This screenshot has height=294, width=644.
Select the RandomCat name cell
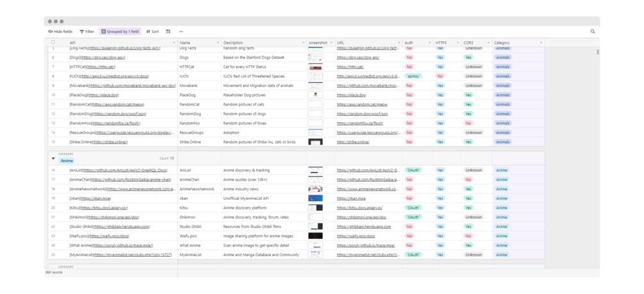tap(199, 104)
